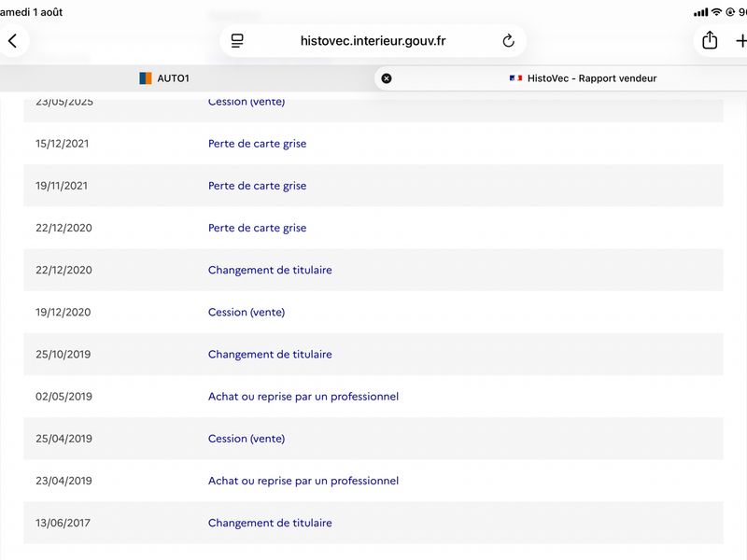Select 'Perte de carte grise' on the 22/12/2020 row

point(258,228)
